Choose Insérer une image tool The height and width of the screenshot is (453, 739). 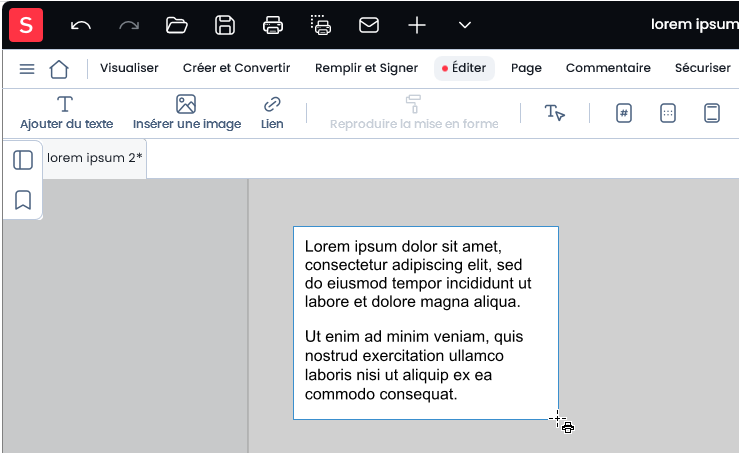pos(187,113)
